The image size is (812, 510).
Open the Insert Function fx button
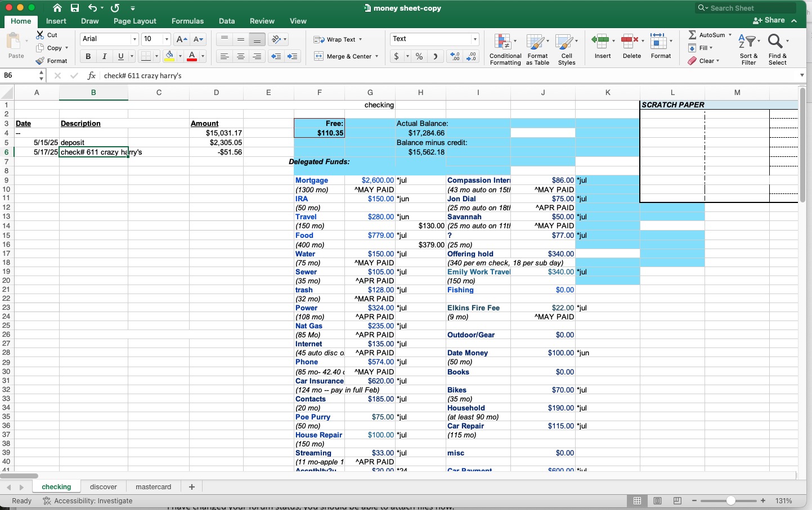[x=92, y=75]
